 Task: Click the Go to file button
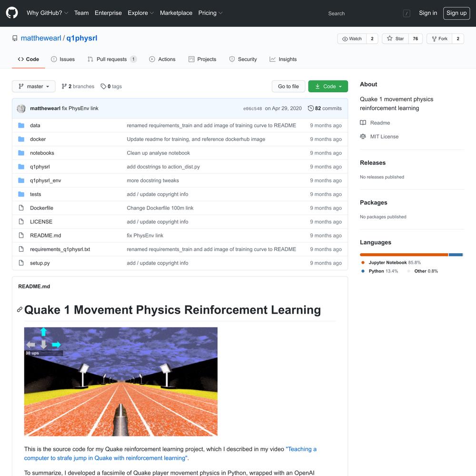click(x=288, y=87)
